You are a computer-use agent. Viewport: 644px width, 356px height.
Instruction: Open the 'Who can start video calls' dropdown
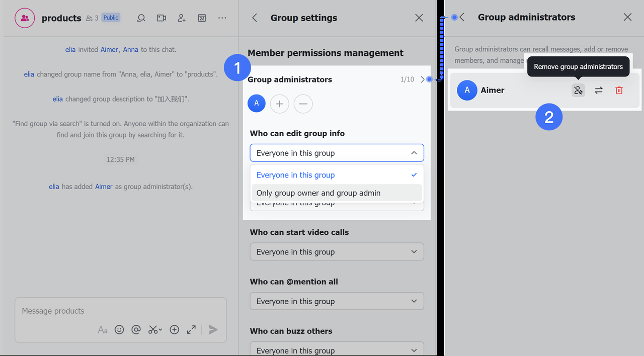tap(337, 252)
